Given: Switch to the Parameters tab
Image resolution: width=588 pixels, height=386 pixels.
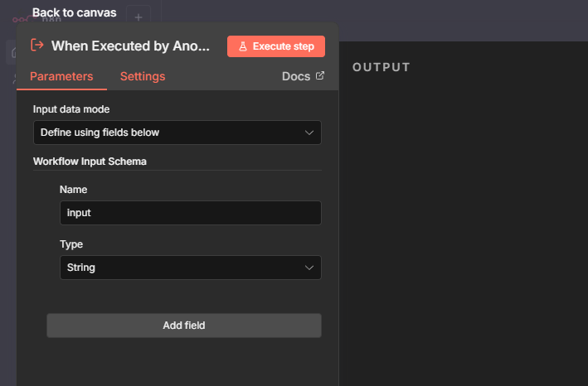Looking at the screenshot, I should click(61, 76).
